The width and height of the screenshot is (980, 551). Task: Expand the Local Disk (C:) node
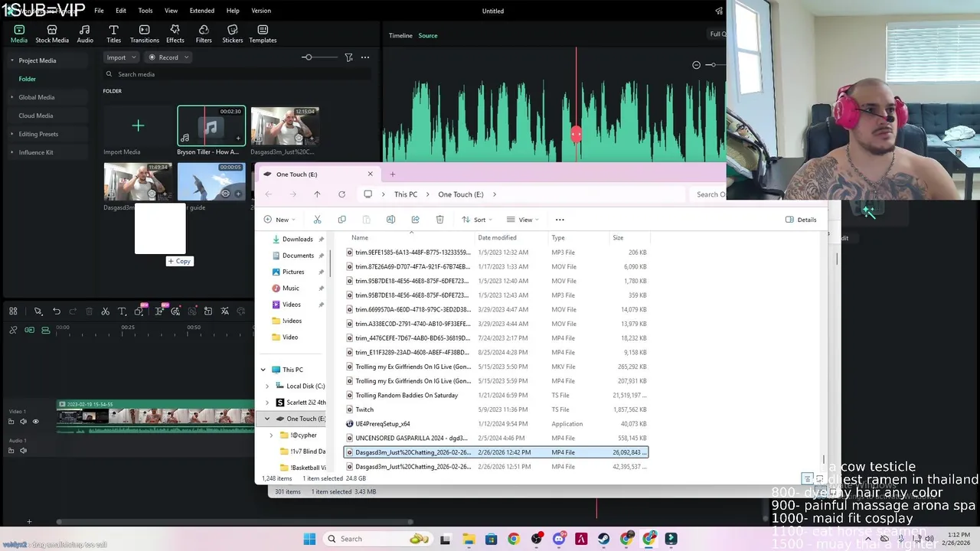pyautogui.click(x=267, y=386)
